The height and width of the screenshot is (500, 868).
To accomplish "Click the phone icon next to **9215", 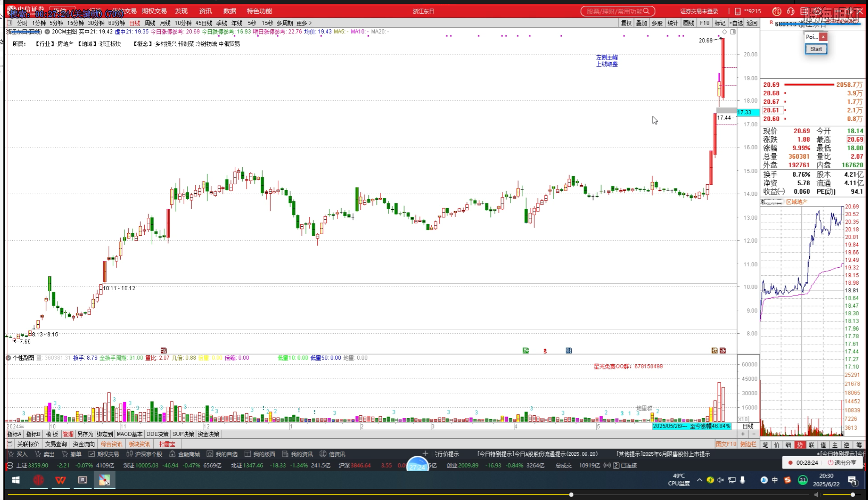I will click(738, 11).
